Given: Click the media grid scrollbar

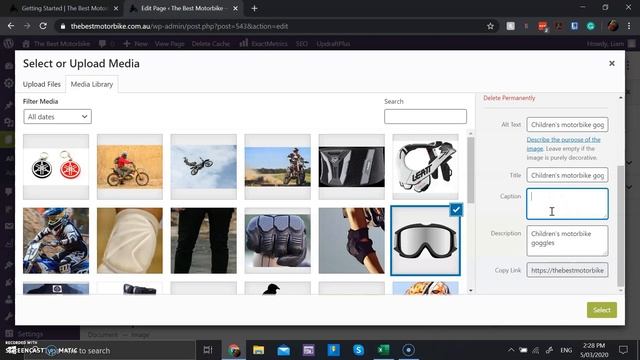Looking at the screenshot, I should pos(471,170).
